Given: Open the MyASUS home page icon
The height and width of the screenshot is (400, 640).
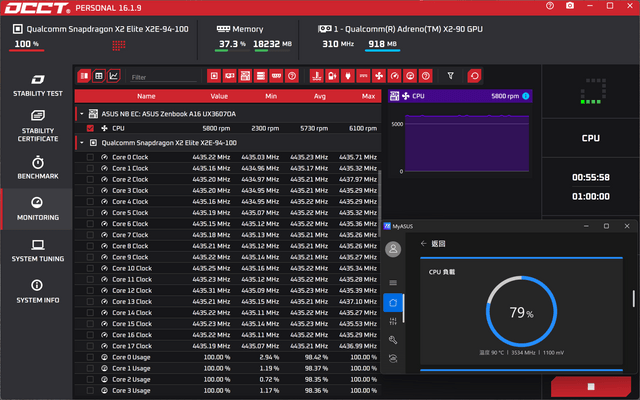Looking at the screenshot, I should (x=393, y=303).
